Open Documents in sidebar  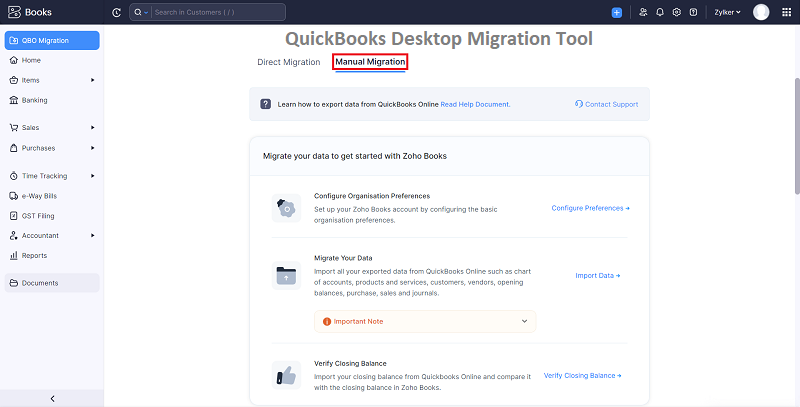pos(52,283)
